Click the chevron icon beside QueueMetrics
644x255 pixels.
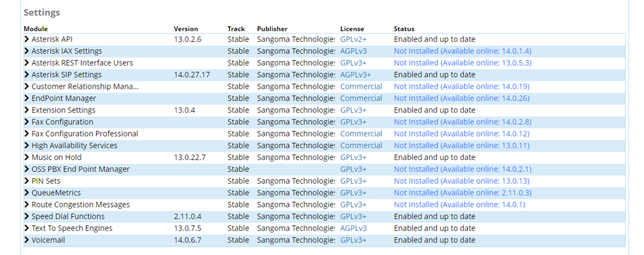coord(27,193)
